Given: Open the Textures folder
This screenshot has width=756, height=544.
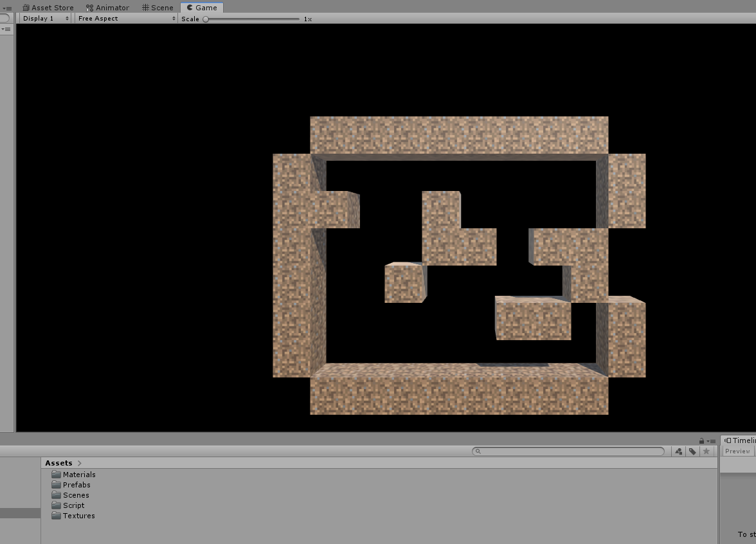Looking at the screenshot, I should coord(78,515).
